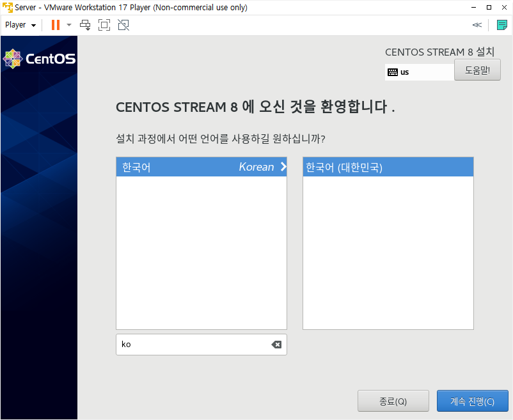Open the Player menu

(x=20, y=25)
